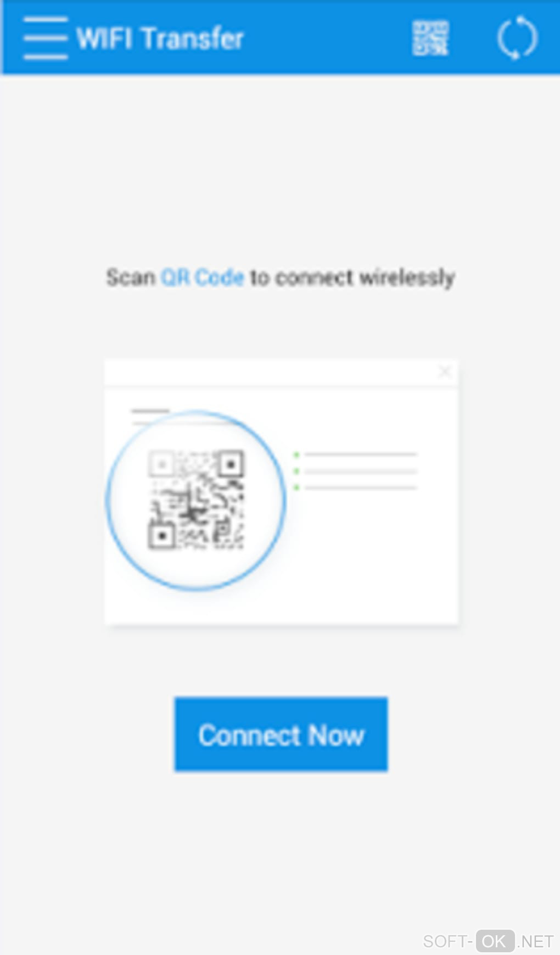Click the OK badge in the watermark
This screenshot has height=955, width=560.
(495, 941)
